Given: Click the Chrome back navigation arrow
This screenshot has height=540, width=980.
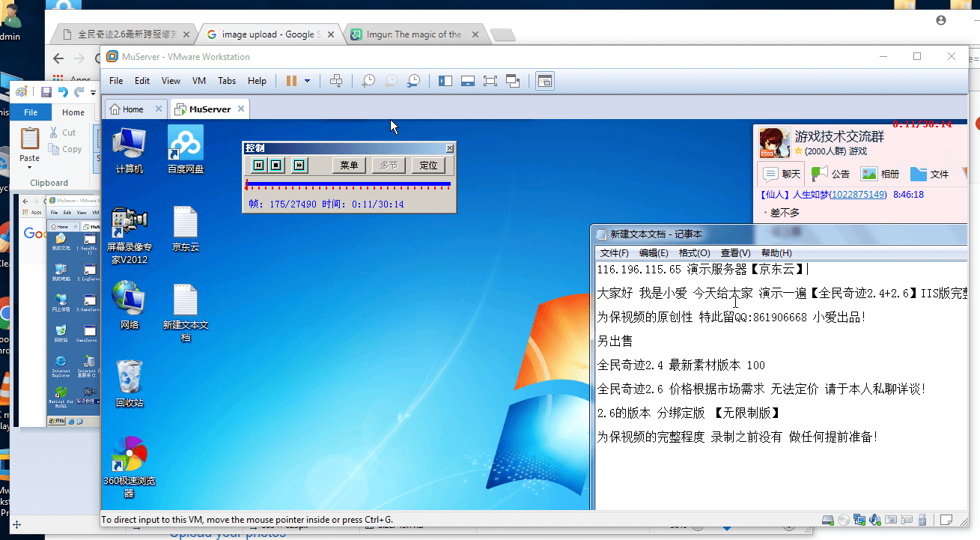Looking at the screenshot, I should (x=58, y=58).
